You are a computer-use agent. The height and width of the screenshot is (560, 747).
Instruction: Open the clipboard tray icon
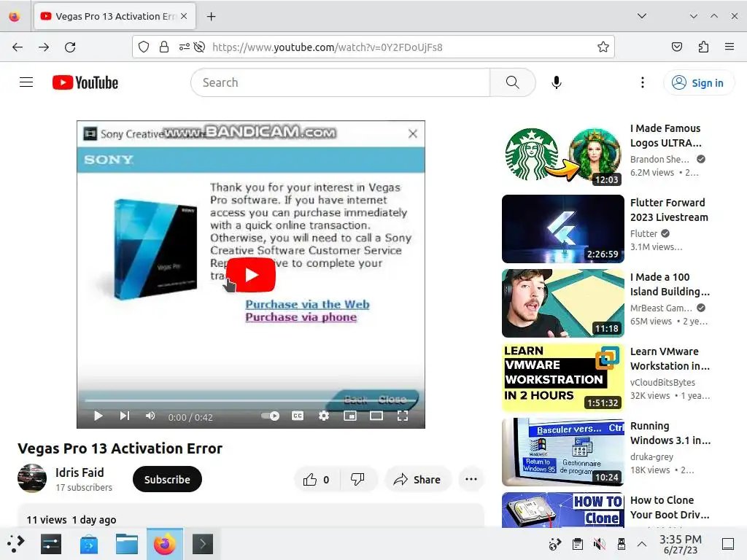click(578, 544)
